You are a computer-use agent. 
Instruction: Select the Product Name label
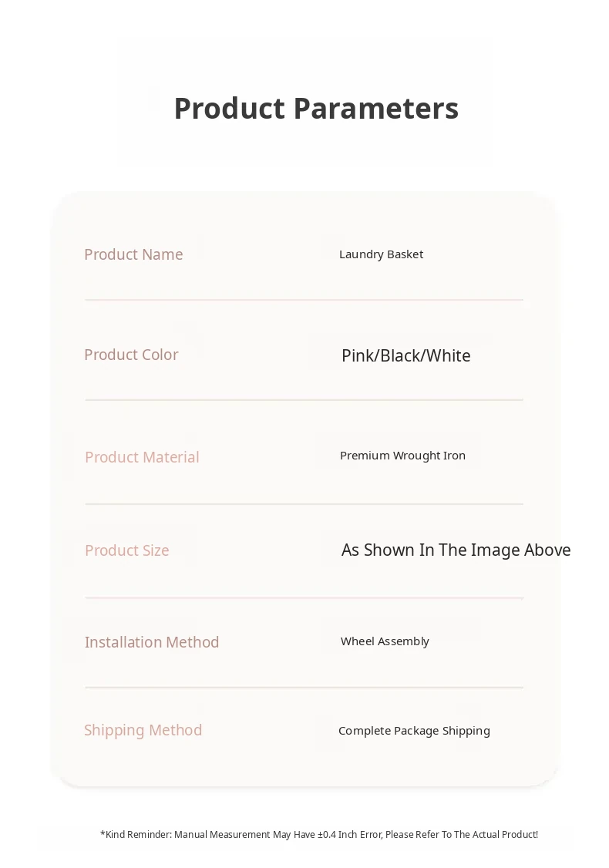pos(133,254)
